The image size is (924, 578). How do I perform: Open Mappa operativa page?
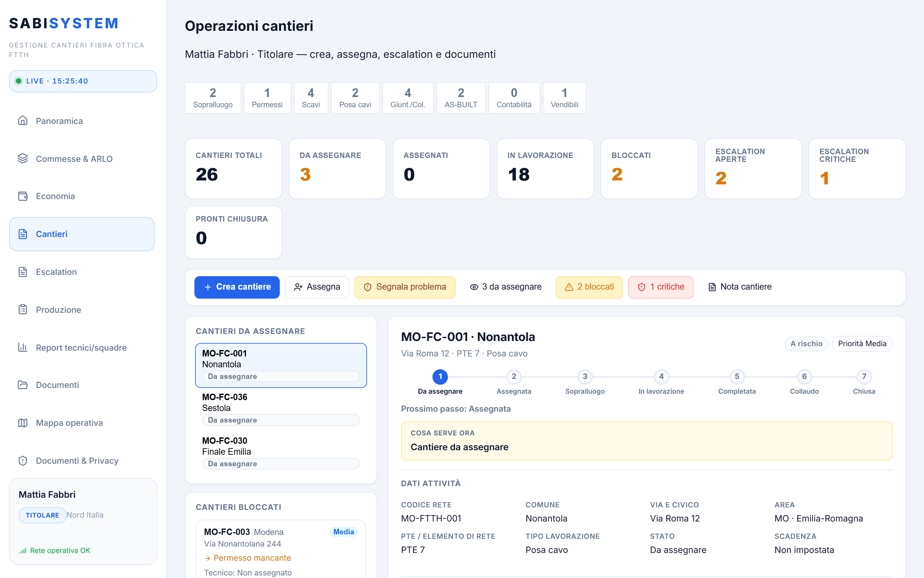[x=82, y=423]
